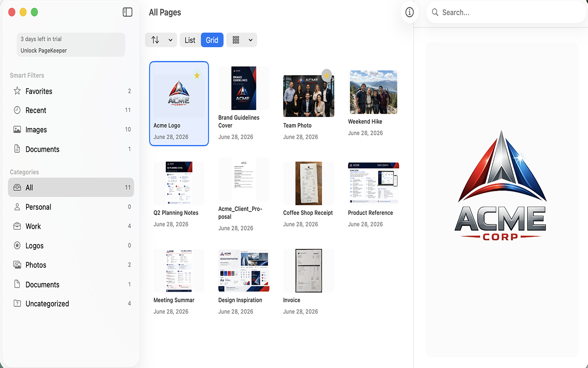Select the Invoice thumbnail

click(x=309, y=271)
